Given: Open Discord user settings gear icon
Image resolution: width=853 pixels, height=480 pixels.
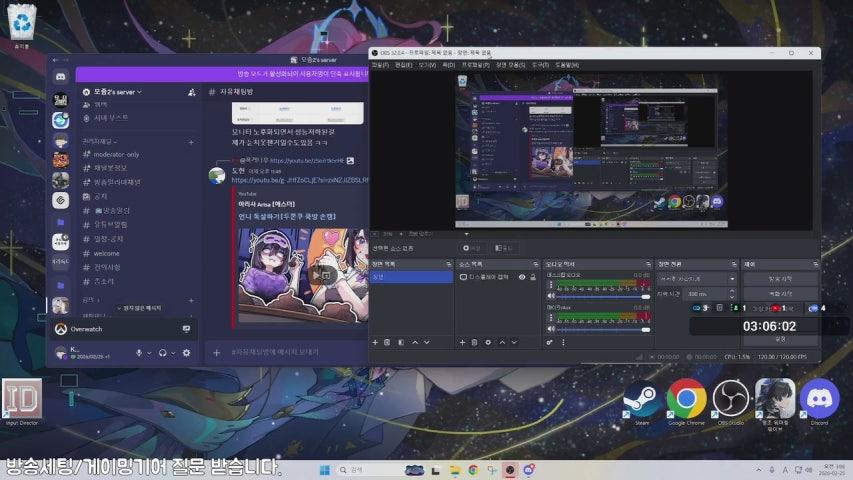Looking at the screenshot, I should (186, 353).
